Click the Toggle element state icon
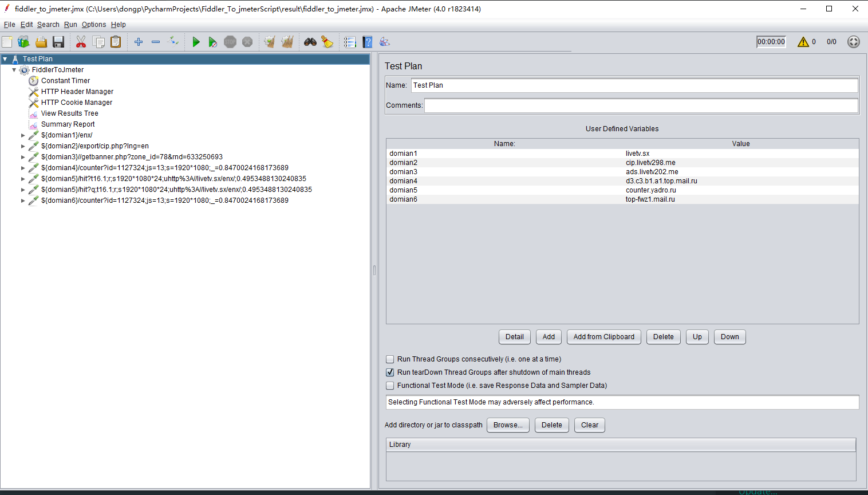868x495 pixels. [x=173, y=41]
